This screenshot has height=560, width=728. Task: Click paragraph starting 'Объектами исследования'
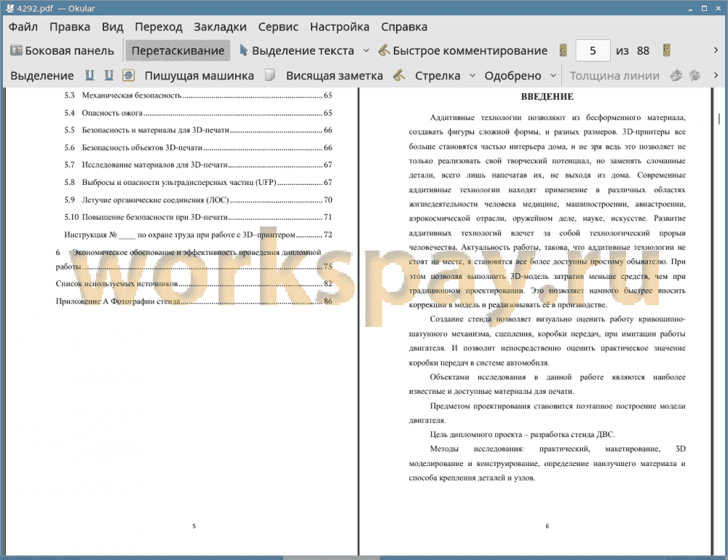547,384
